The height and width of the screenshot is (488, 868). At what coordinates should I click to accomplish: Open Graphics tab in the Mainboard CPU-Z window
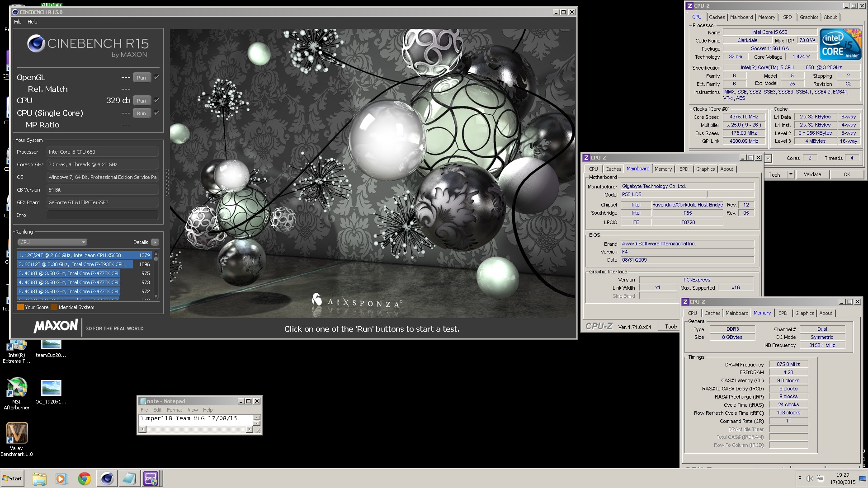pos(705,169)
